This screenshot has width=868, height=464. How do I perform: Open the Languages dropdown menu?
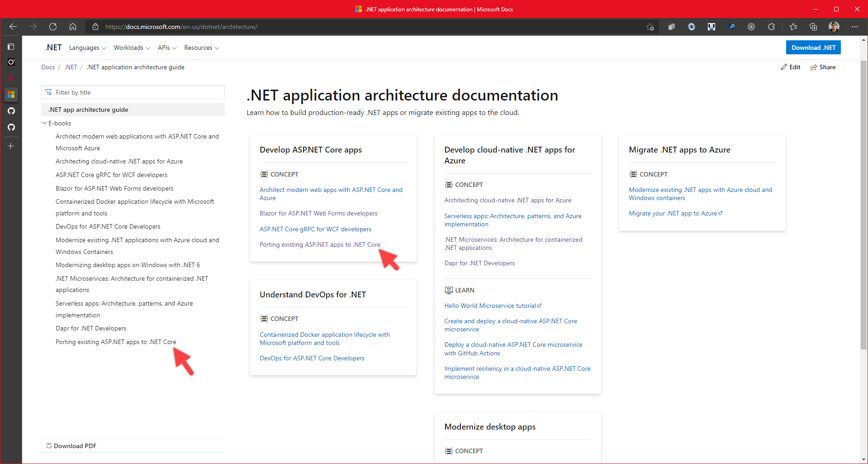pyautogui.click(x=87, y=48)
